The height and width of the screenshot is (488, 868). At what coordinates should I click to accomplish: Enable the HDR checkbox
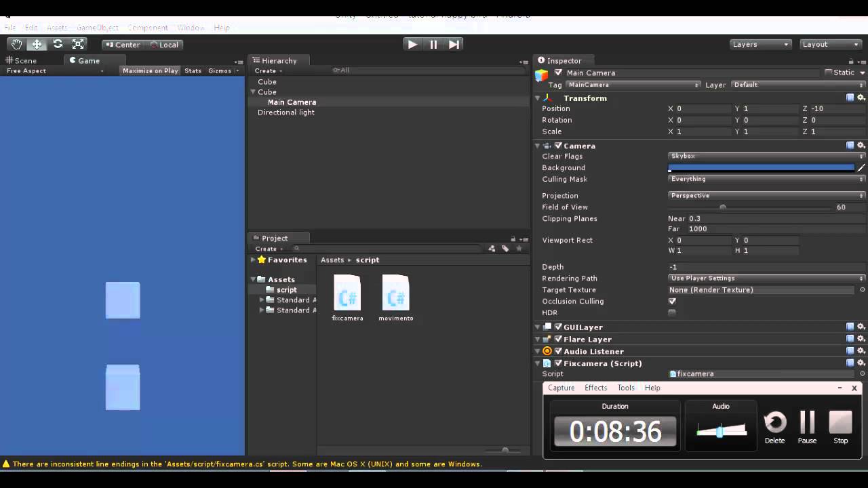pyautogui.click(x=672, y=312)
